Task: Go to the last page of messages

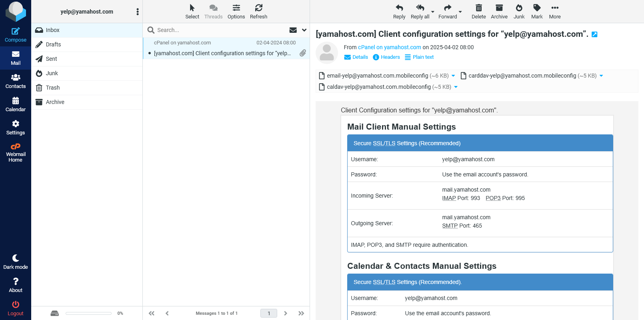Action: tap(301, 313)
